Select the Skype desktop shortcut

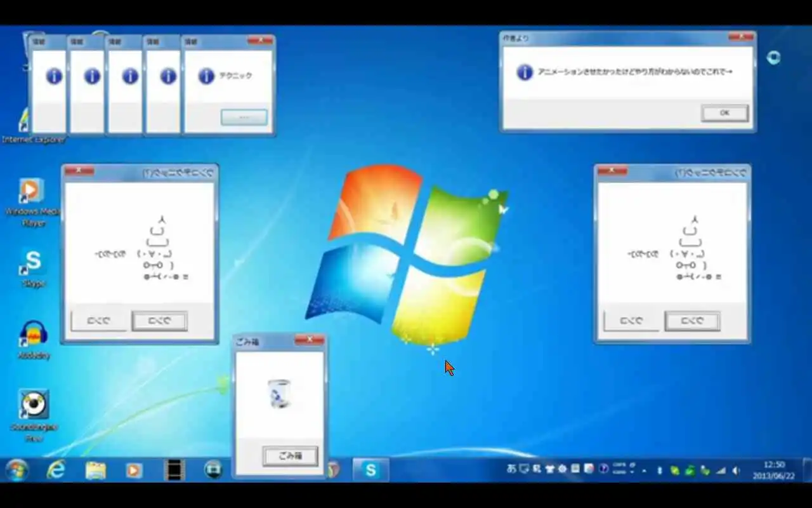tap(32, 267)
